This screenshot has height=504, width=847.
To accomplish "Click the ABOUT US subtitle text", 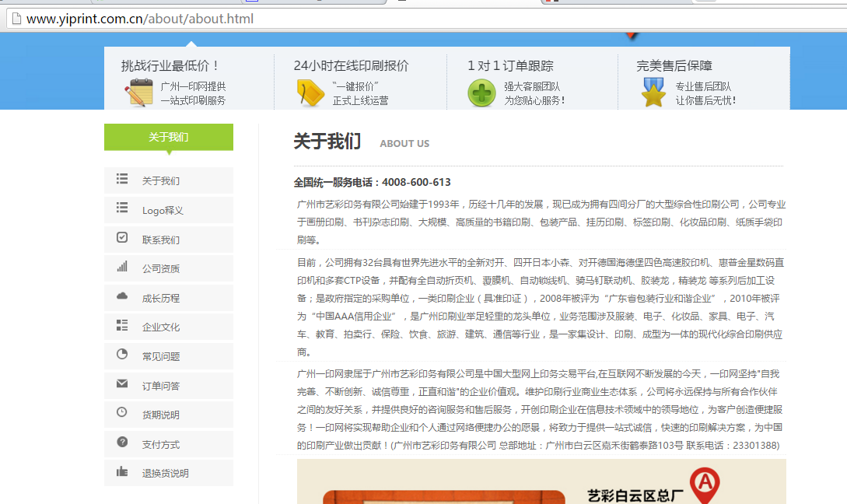I will [x=404, y=144].
